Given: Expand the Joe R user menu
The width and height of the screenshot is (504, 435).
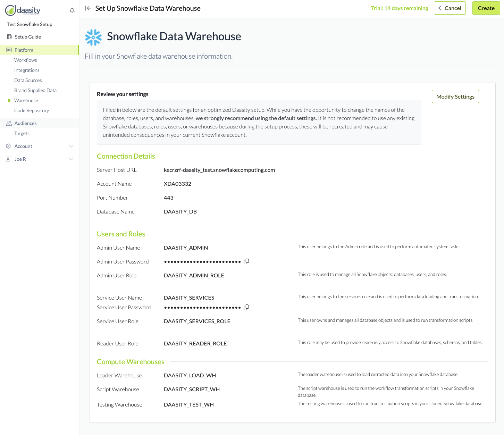Looking at the screenshot, I should point(71,159).
